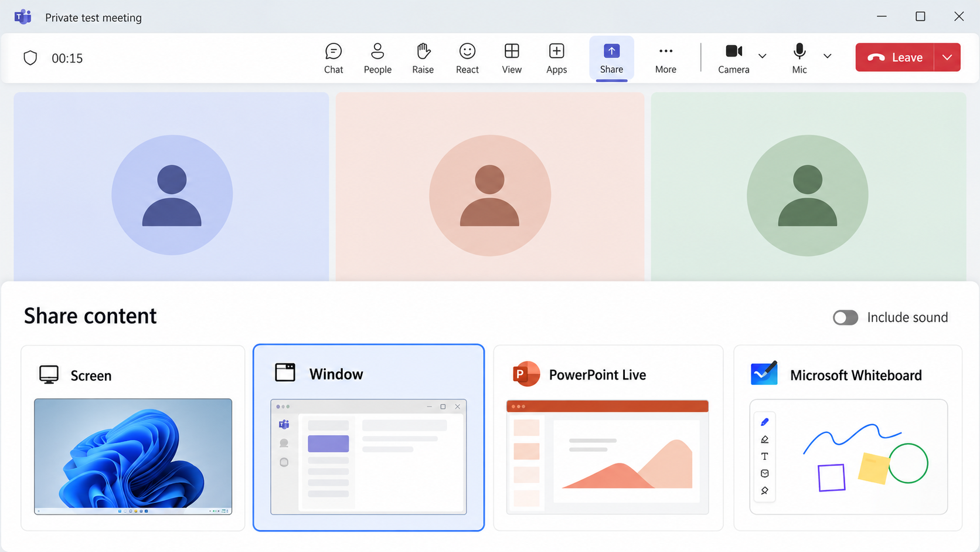
Task: Click the PowerPoint slide preview thumbnail
Action: 608,457
